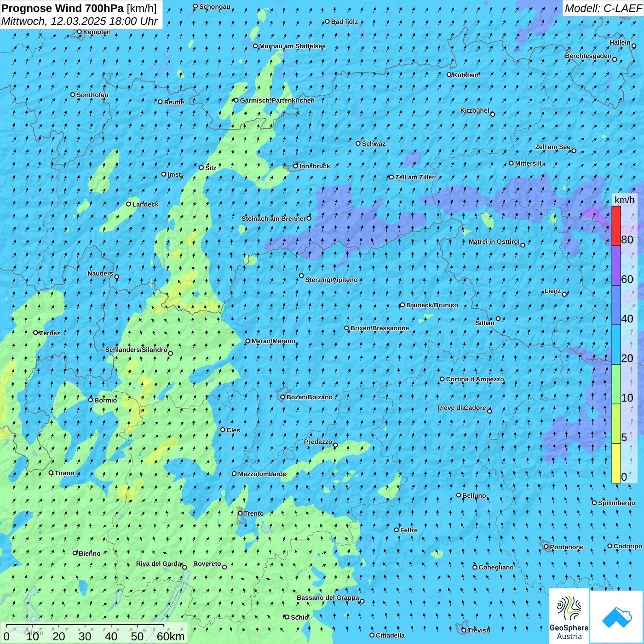Click the 'Spilimbergo' label
This screenshot has height=644, width=644.
[x=616, y=503]
